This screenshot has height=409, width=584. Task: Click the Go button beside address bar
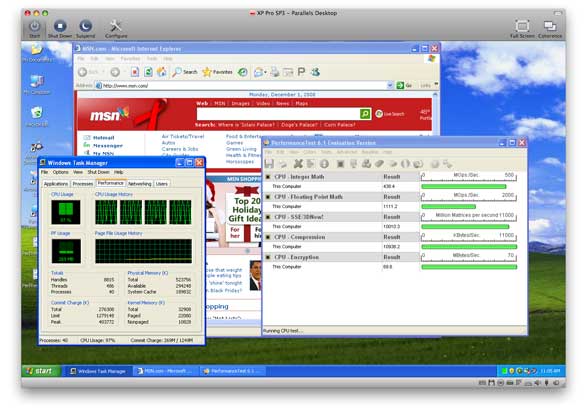404,85
